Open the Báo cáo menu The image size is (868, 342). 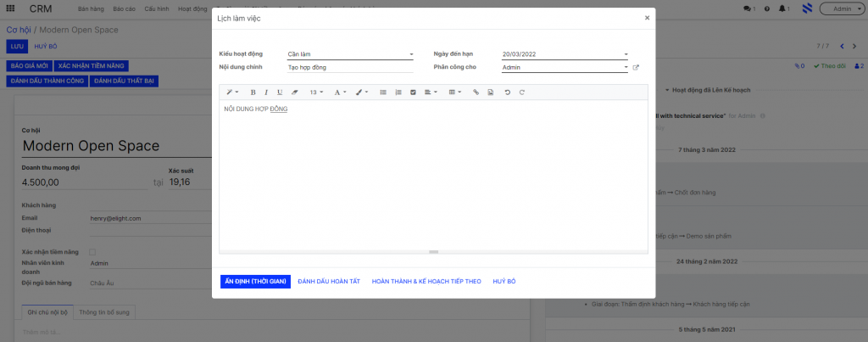click(124, 8)
